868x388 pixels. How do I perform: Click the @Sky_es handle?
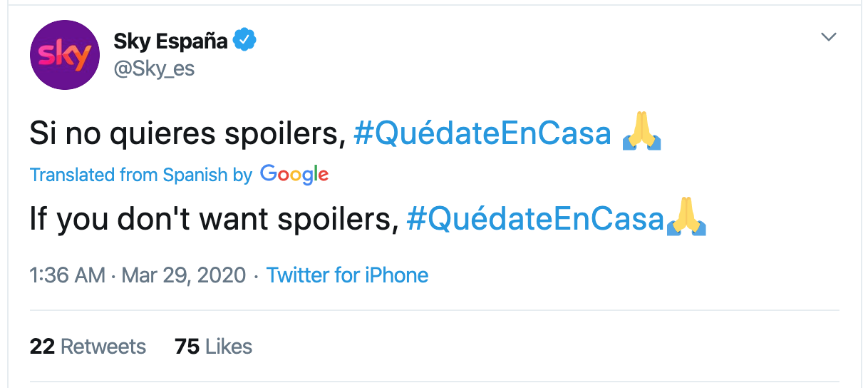(x=154, y=68)
